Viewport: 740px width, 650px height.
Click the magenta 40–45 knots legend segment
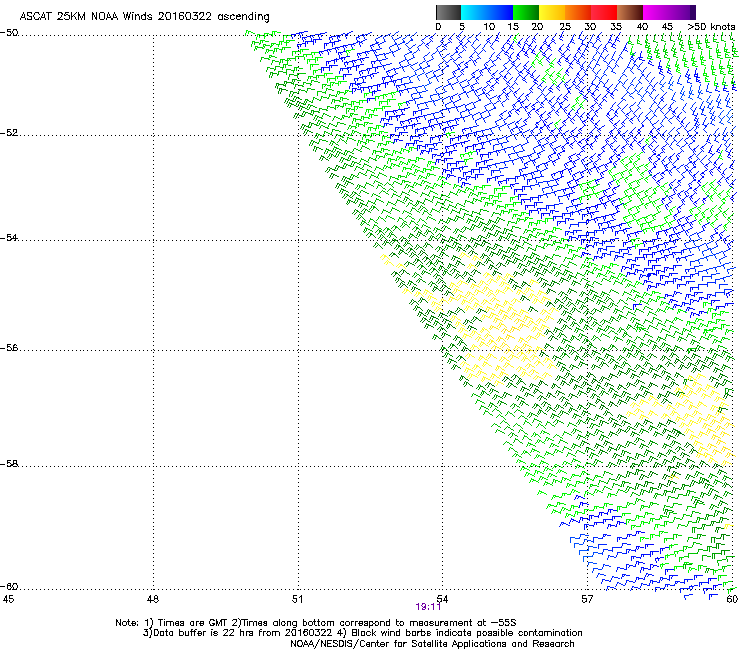[x=656, y=12]
